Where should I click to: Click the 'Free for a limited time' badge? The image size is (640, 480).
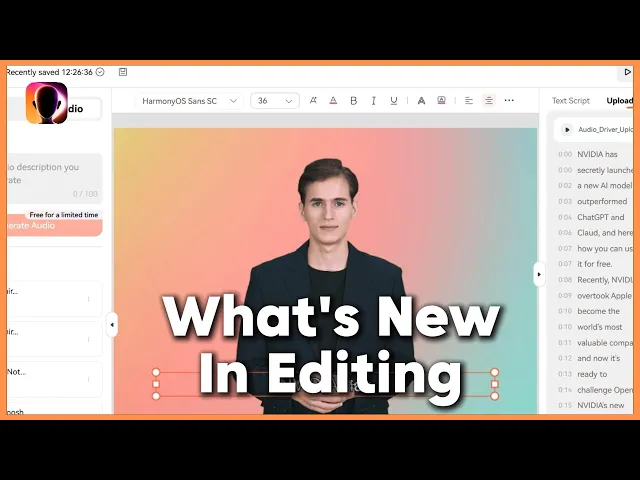[x=64, y=215]
